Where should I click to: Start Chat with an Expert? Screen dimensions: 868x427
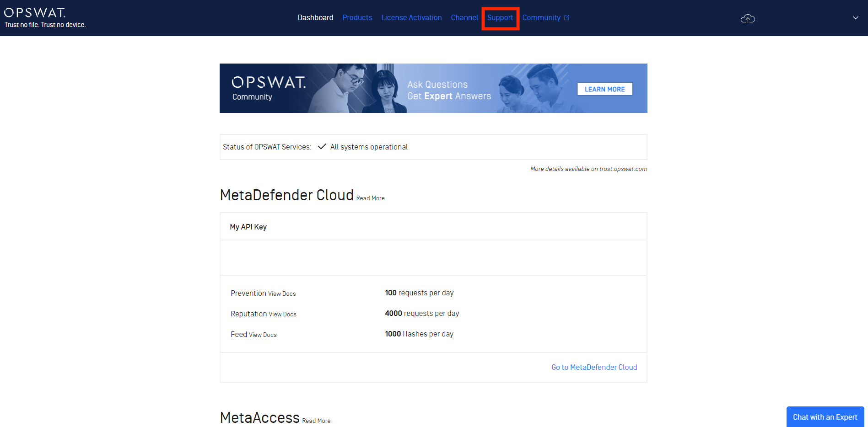pos(825,417)
